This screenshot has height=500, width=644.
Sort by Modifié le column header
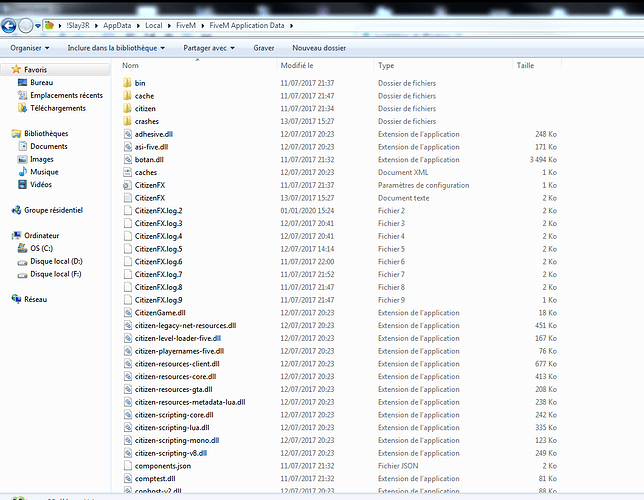[297, 65]
